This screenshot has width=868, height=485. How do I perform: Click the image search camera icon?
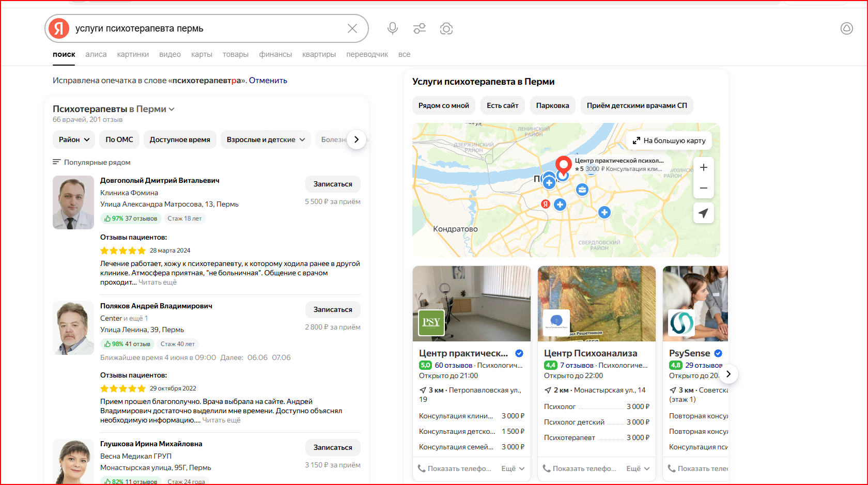[x=446, y=28]
